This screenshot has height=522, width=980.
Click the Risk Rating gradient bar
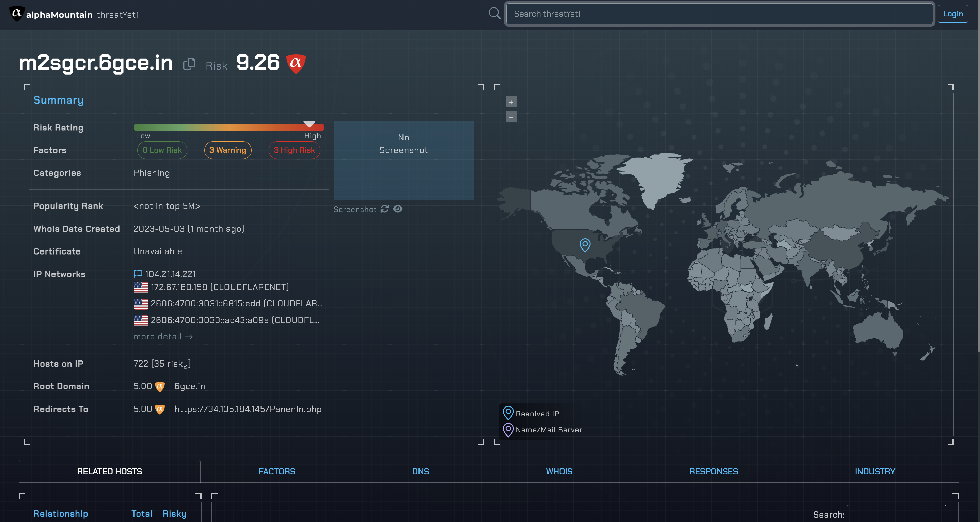coord(228,127)
